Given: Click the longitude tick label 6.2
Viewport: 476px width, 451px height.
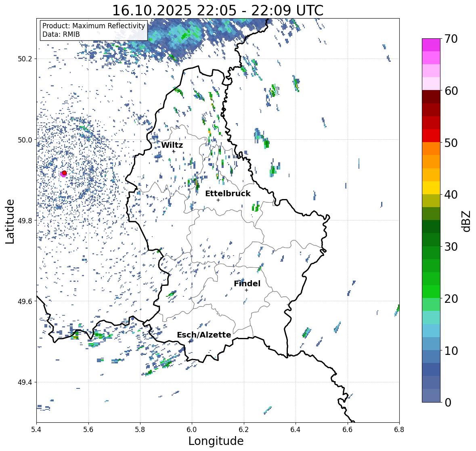Looking at the screenshot, I should tap(244, 430).
